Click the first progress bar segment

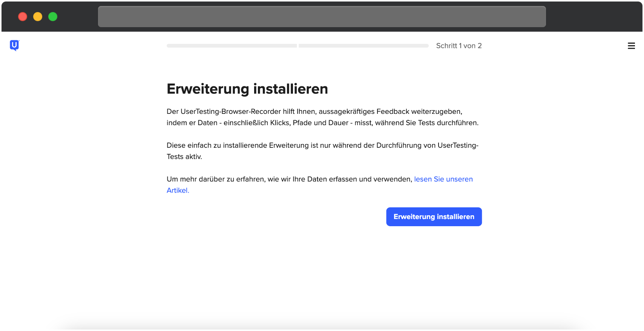click(x=232, y=46)
